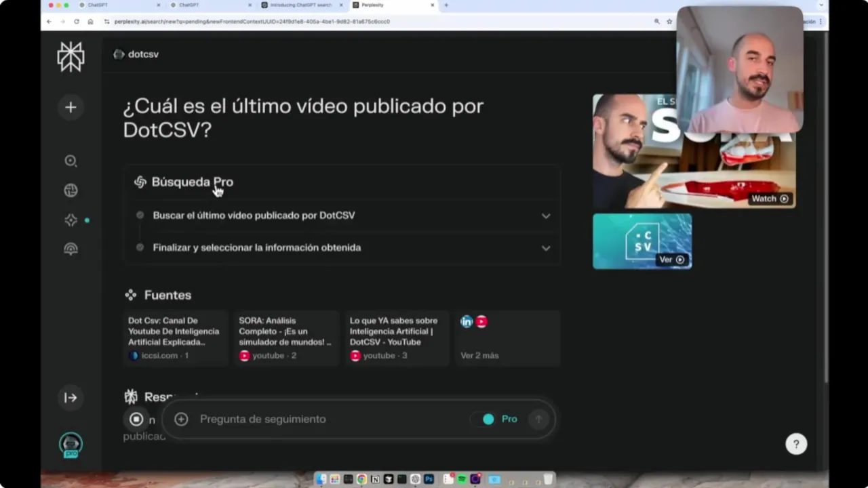Open the globe Discover icon in sidebar
Screen dimensions: 868x488
(x=71, y=190)
